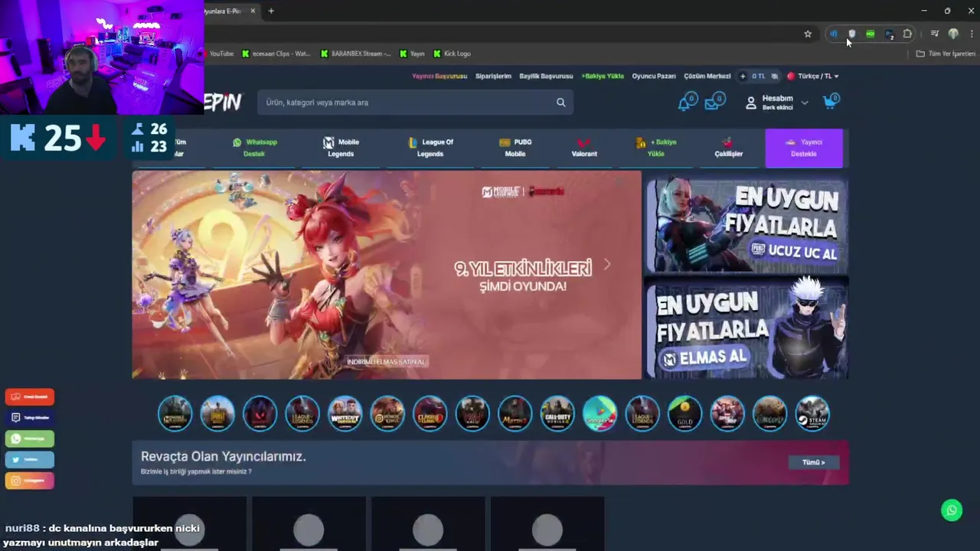Open the Google Play round icon
980x551 pixels.
tap(599, 413)
